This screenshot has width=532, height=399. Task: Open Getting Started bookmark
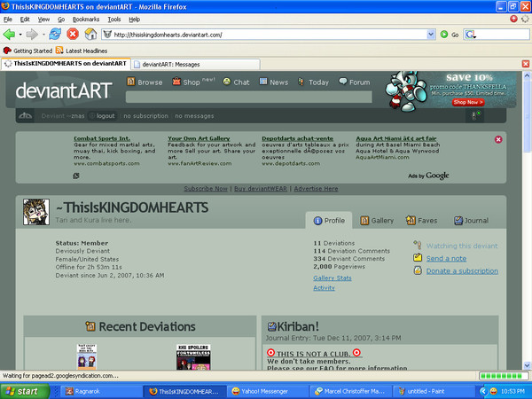coord(27,51)
